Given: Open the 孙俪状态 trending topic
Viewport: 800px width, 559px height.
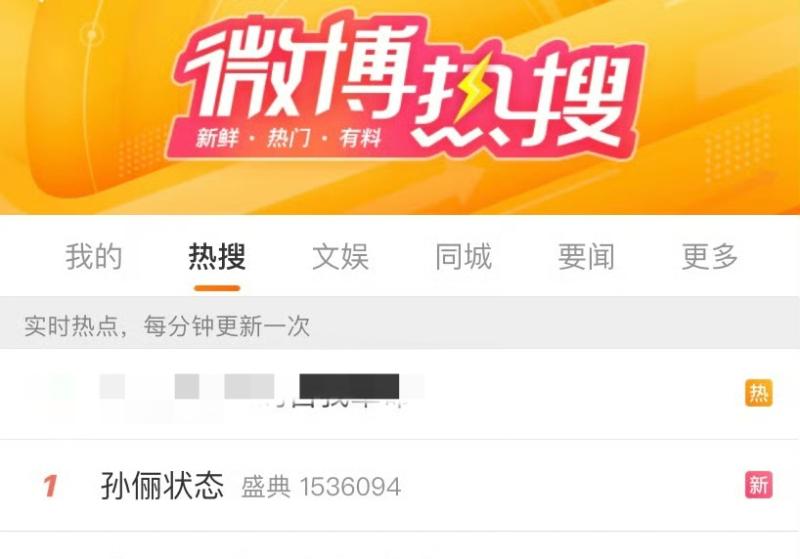Looking at the screenshot, I should (162, 486).
